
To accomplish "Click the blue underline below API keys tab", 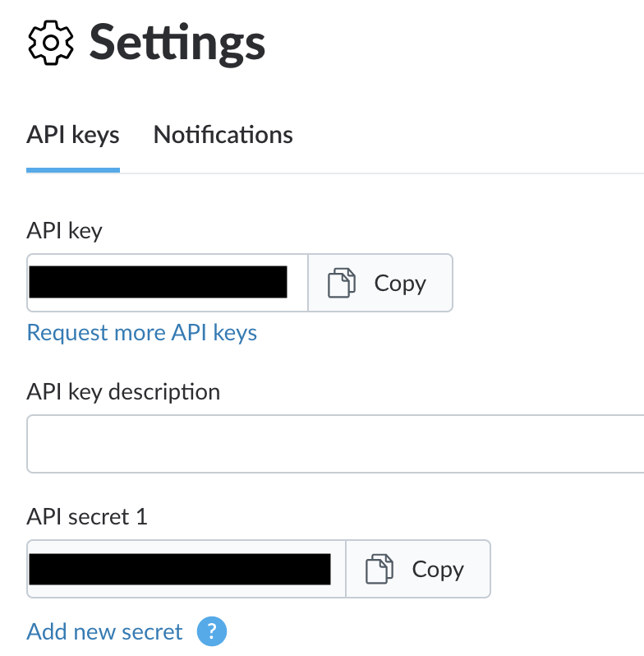I will coord(73,170).
